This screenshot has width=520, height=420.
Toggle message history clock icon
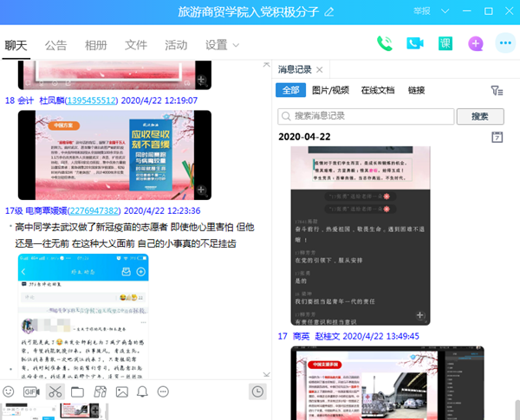[257, 392]
